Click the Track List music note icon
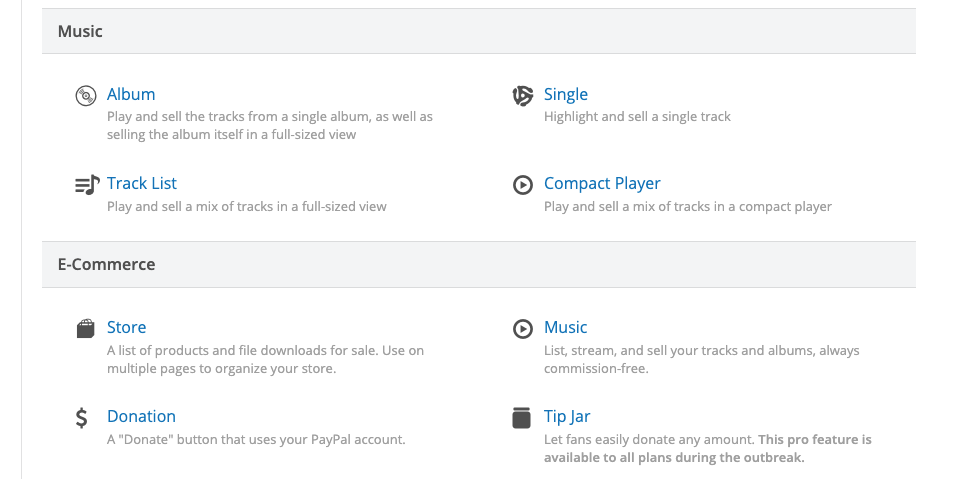This screenshot has height=479, width=964. (x=87, y=184)
